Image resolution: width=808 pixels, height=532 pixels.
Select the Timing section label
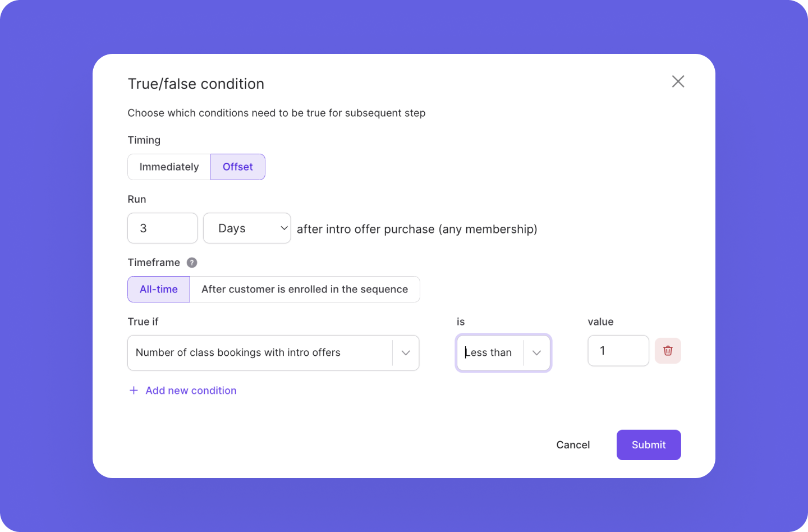point(144,140)
